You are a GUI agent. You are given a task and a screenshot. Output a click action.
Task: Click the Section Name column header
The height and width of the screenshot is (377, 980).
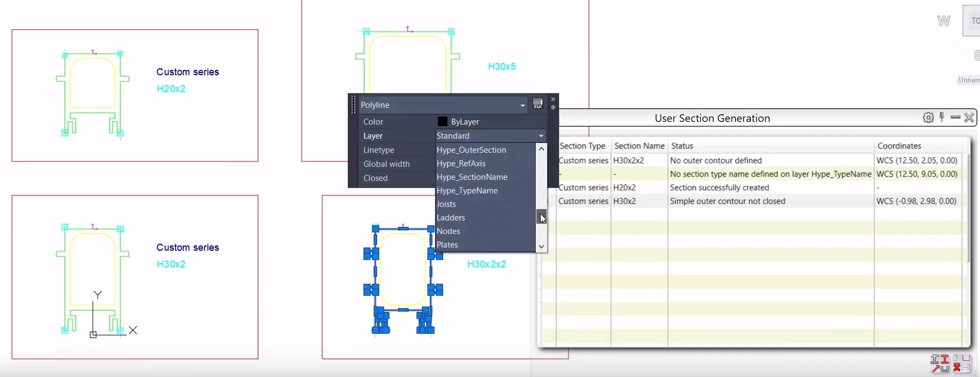[639, 146]
